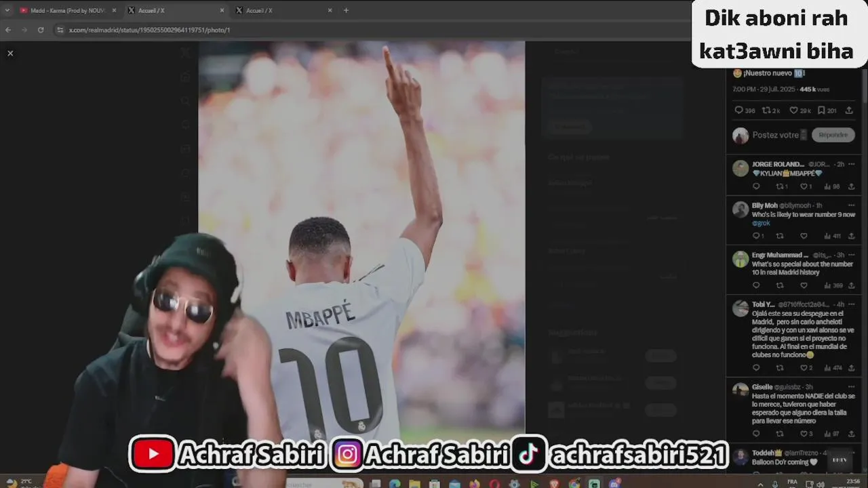View stats showing 474 on Tobi Y's comment
Image resolution: width=868 pixels, height=488 pixels.
click(x=833, y=368)
